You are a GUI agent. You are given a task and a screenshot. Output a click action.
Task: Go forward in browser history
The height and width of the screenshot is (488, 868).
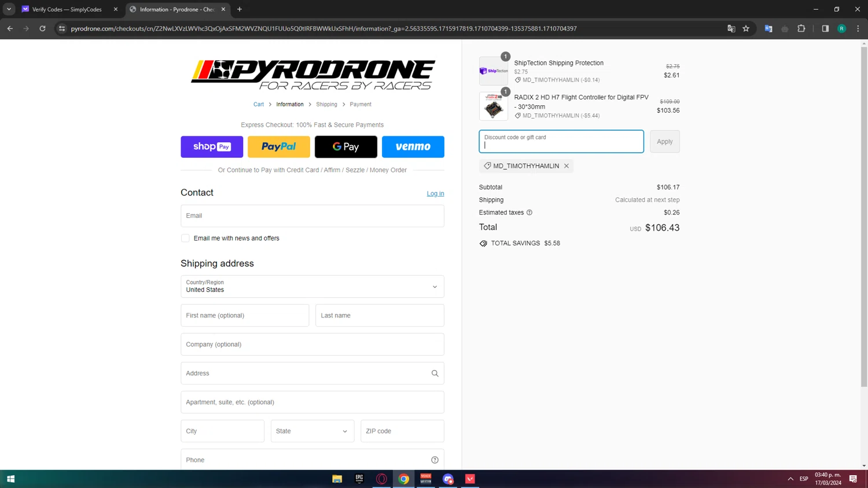26,28
